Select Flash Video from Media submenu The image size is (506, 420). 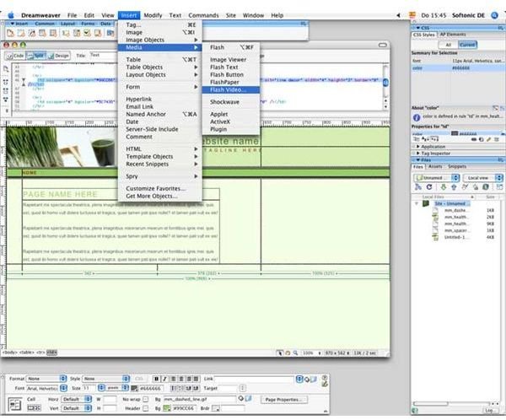pyautogui.click(x=231, y=89)
